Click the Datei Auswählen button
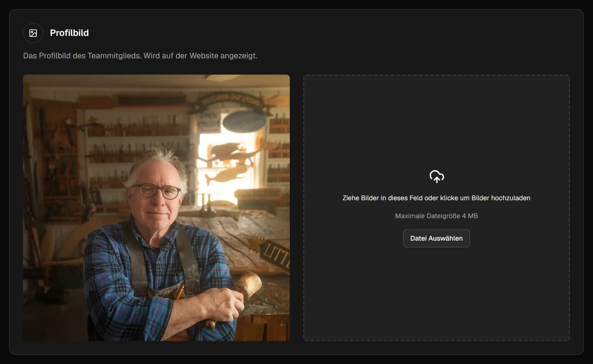Image resolution: width=593 pixels, height=364 pixels. point(436,238)
